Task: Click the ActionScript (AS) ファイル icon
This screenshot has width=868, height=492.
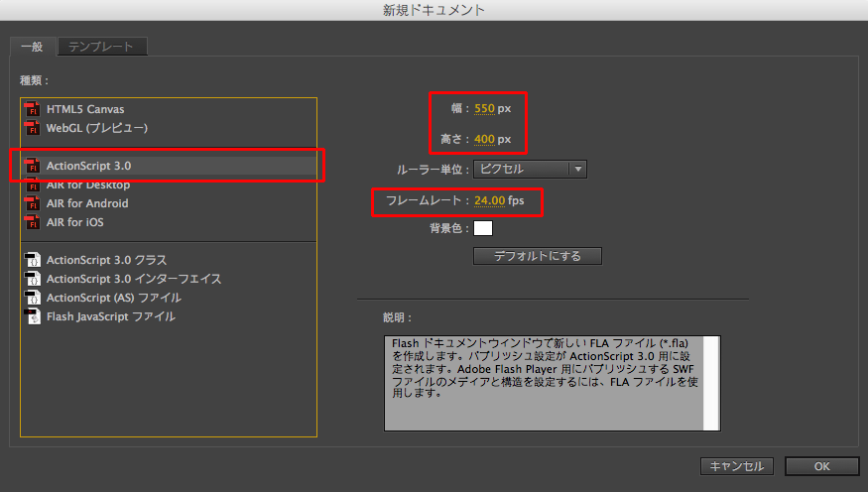Action: (x=33, y=298)
